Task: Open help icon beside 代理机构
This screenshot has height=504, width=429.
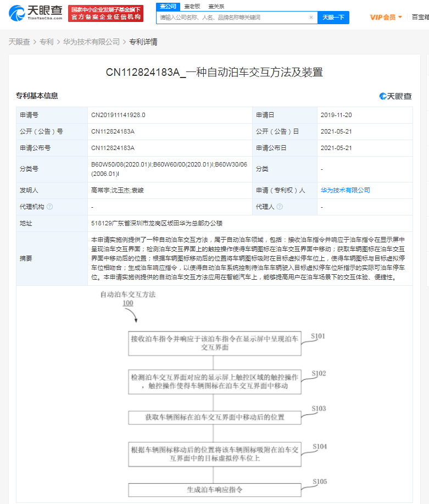Action: (50, 207)
